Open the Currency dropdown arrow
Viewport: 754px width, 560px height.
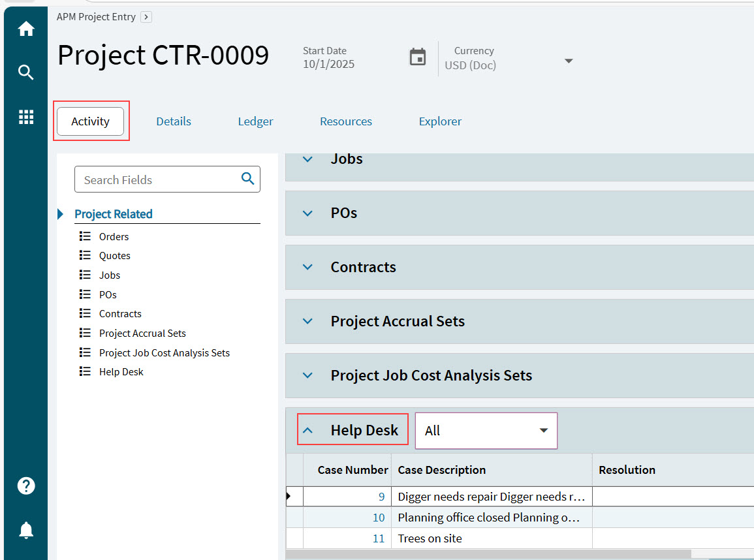coord(569,61)
